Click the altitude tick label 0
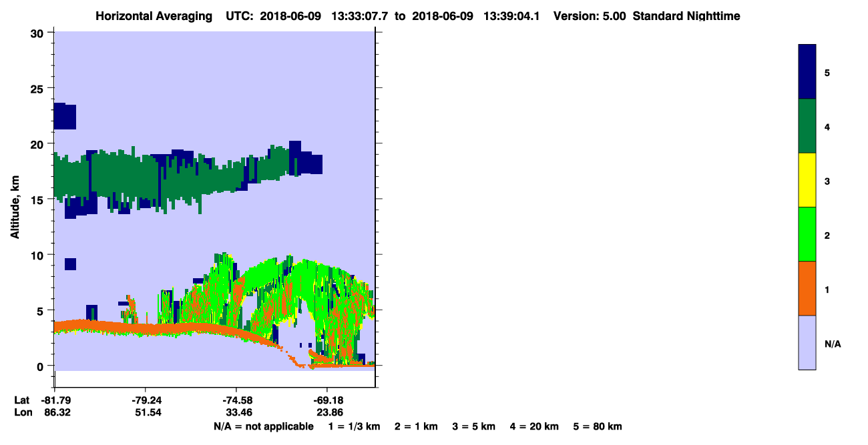Screen dimensions: 868x445 (x=41, y=366)
